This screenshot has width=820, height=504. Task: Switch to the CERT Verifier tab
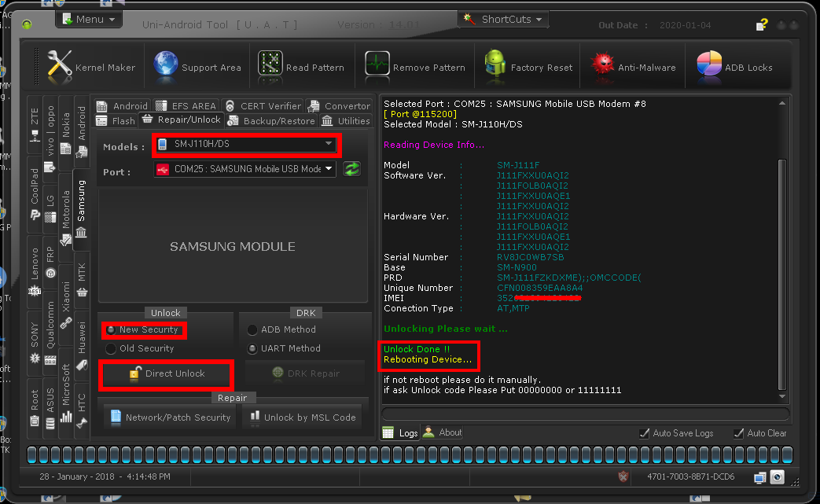tap(263, 105)
